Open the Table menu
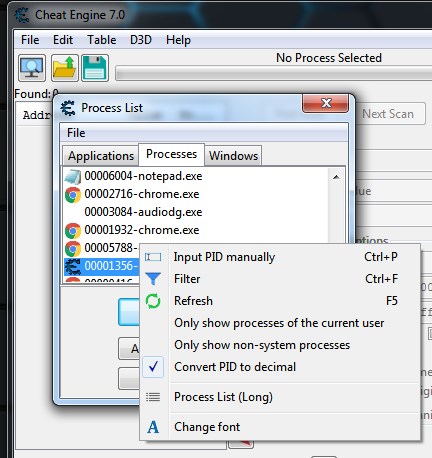This screenshot has height=458, width=432. 102,40
